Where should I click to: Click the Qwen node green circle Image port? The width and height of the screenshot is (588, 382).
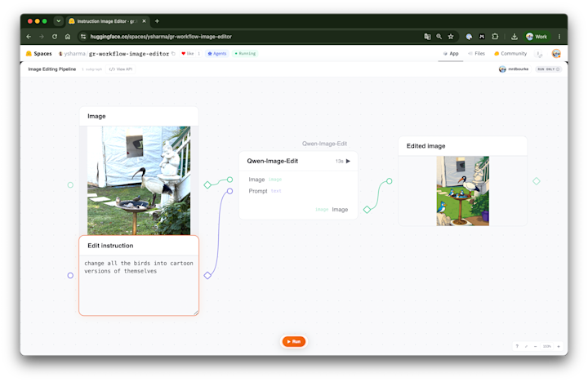click(x=229, y=180)
